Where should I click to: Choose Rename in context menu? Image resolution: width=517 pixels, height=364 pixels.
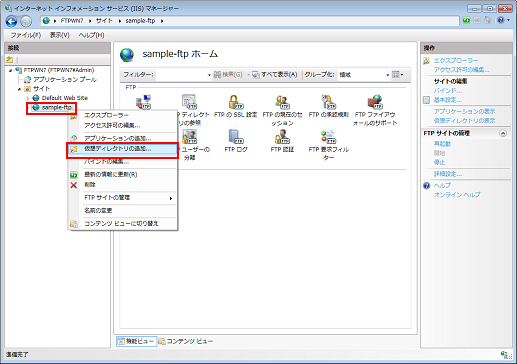[x=122, y=211]
